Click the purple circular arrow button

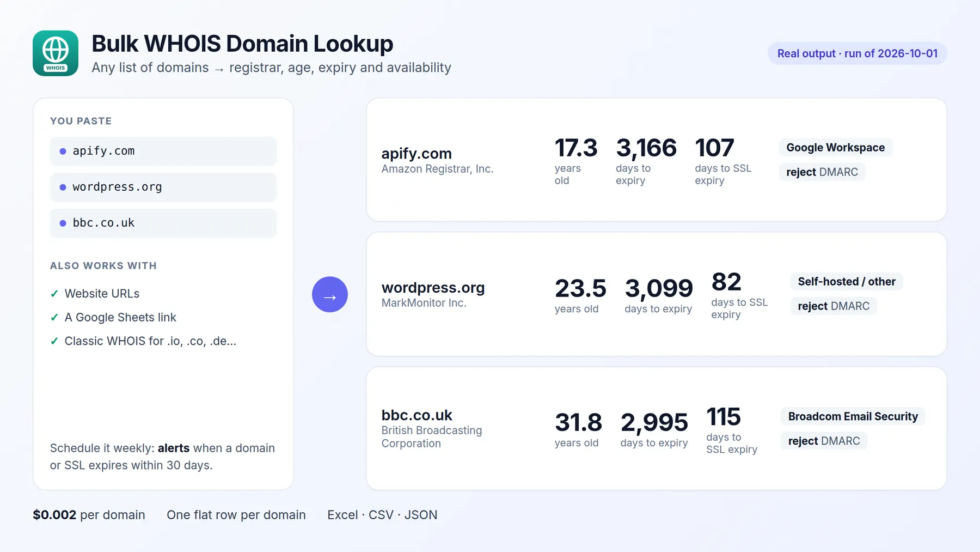click(330, 294)
